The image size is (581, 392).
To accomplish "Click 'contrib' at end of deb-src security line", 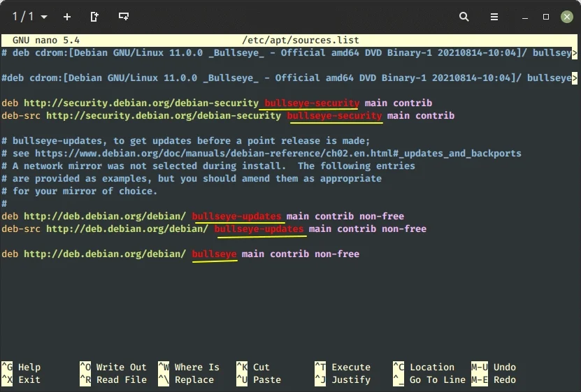I will tap(435, 115).
